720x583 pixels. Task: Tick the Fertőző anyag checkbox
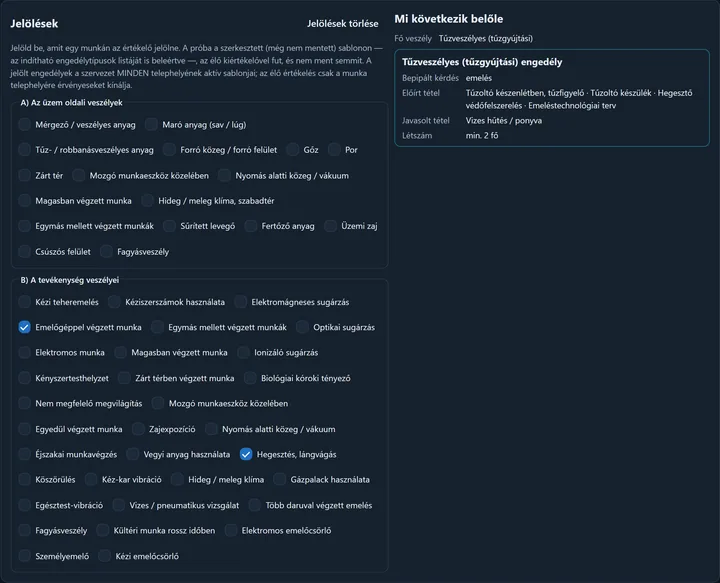251,226
